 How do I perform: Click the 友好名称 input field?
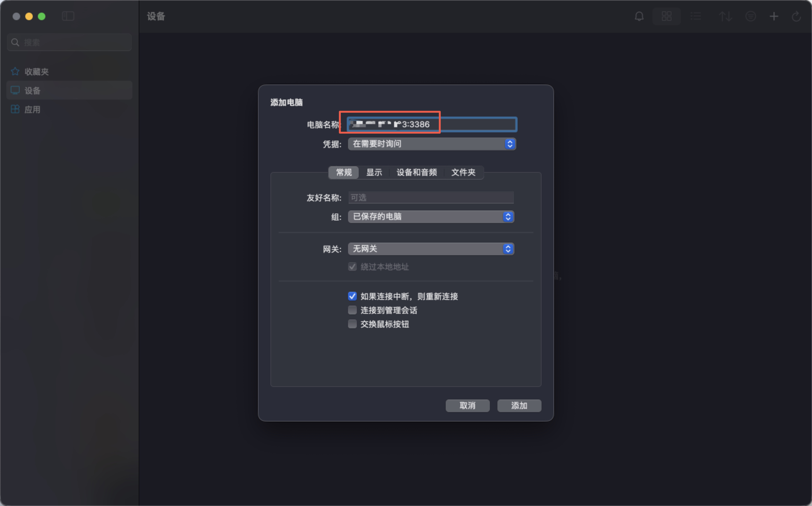coord(431,198)
